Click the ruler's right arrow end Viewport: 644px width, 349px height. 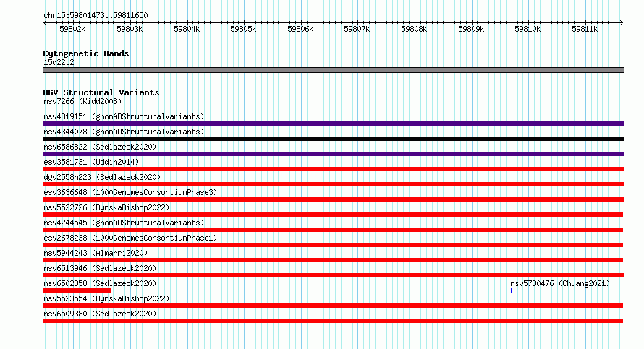pyautogui.click(x=622, y=23)
